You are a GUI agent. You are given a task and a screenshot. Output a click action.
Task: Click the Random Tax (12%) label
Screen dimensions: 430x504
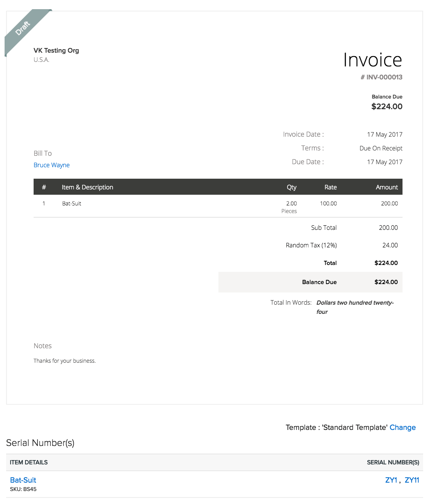coord(311,245)
